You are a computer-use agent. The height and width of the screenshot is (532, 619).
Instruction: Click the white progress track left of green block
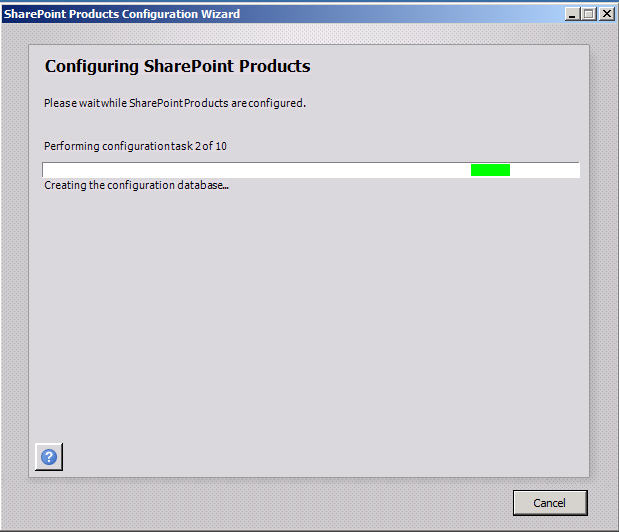[x=257, y=170]
